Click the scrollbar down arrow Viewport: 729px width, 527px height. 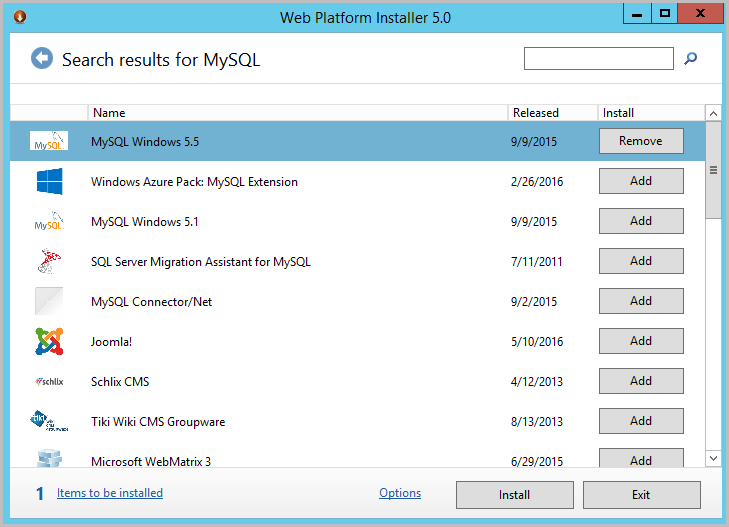pos(713,458)
